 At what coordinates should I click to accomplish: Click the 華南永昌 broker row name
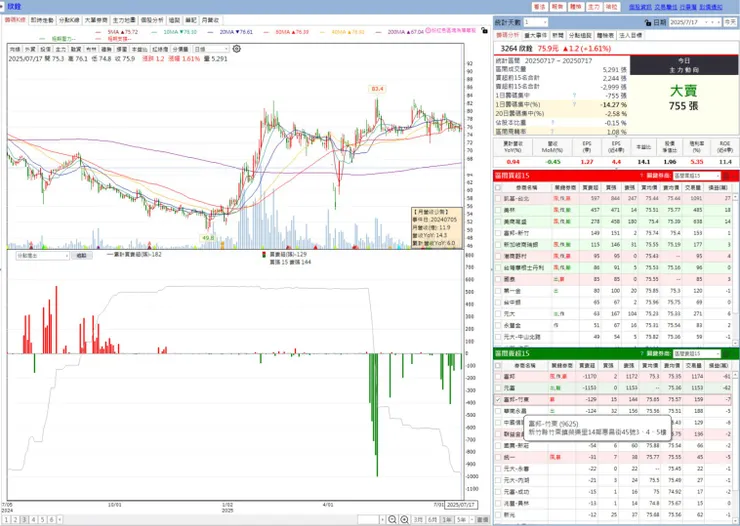[514, 411]
